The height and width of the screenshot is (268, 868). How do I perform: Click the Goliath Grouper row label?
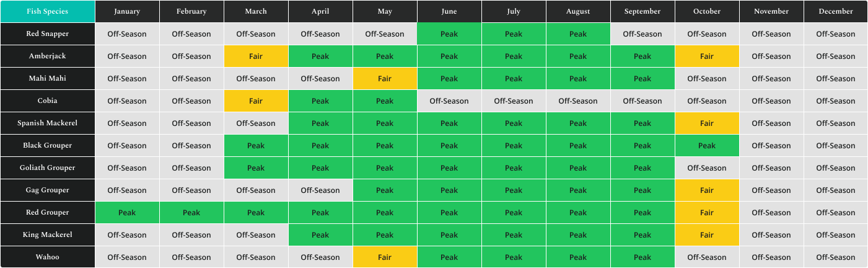pyautogui.click(x=48, y=168)
